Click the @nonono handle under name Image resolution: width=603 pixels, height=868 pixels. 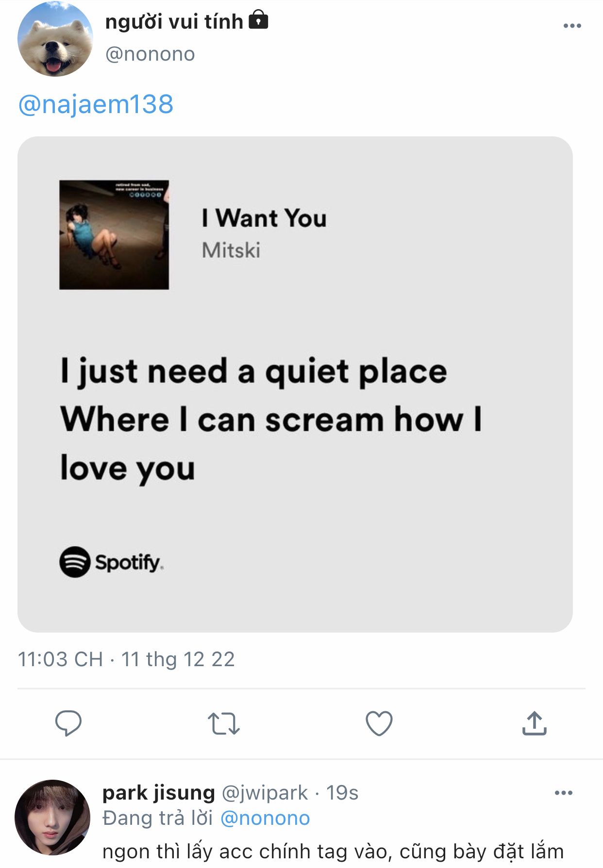pos(150,54)
